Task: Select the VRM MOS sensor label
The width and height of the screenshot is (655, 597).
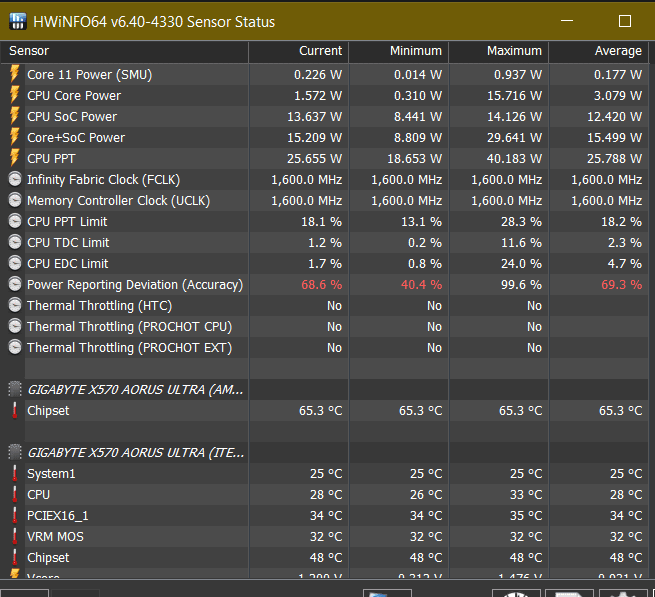Action: tap(55, 537)
